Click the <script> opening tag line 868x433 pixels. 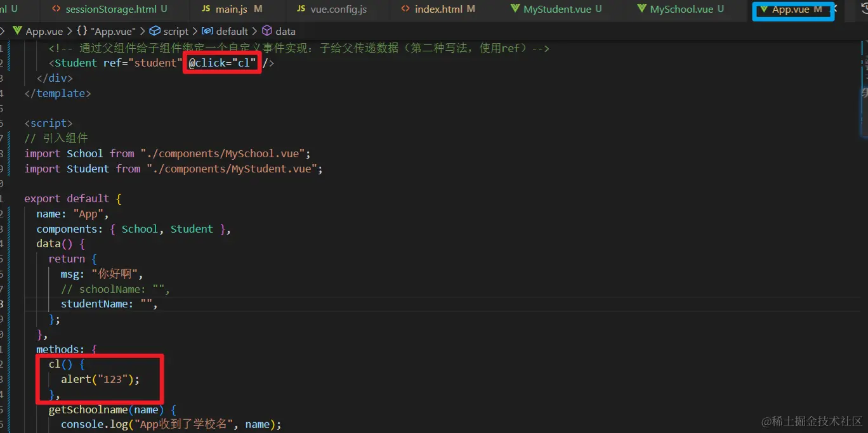(x=48, y=123)
